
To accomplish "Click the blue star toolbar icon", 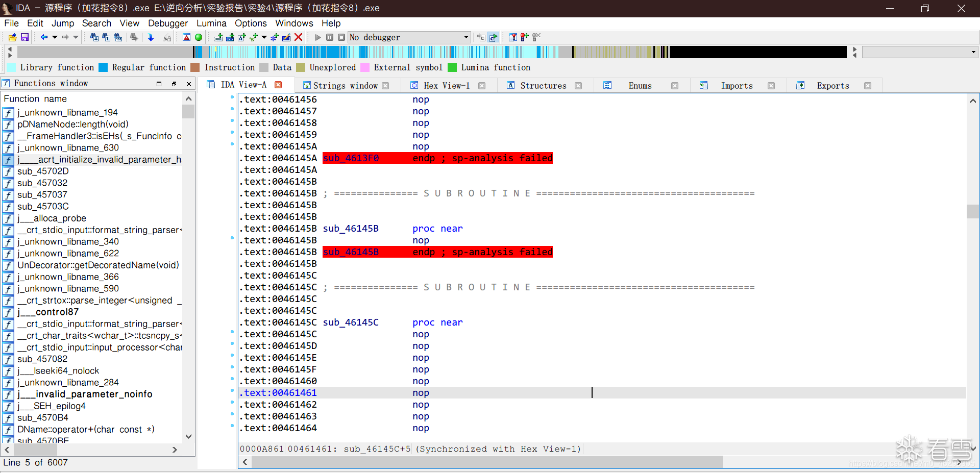I will tap(275, 37).
